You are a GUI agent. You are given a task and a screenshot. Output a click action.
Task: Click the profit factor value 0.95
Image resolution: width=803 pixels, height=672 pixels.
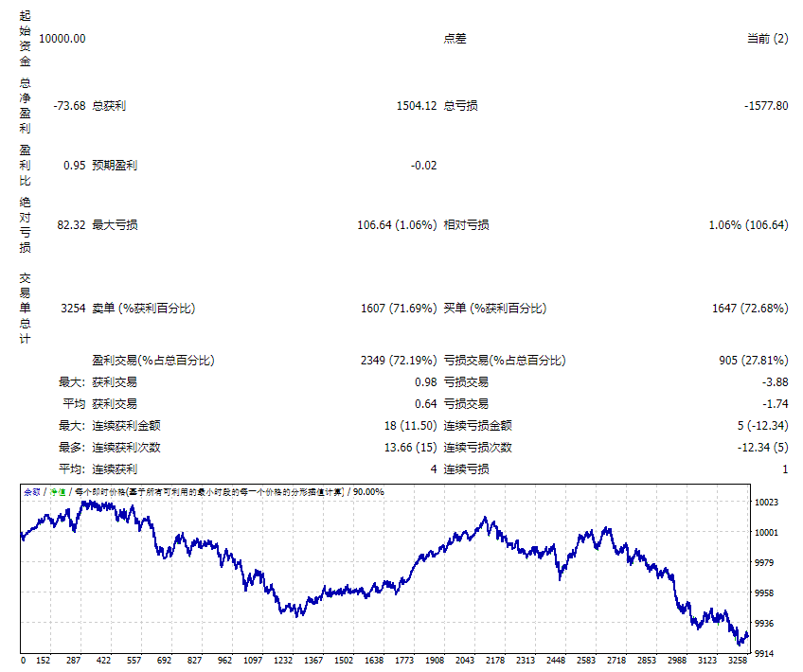coord(74,166)
